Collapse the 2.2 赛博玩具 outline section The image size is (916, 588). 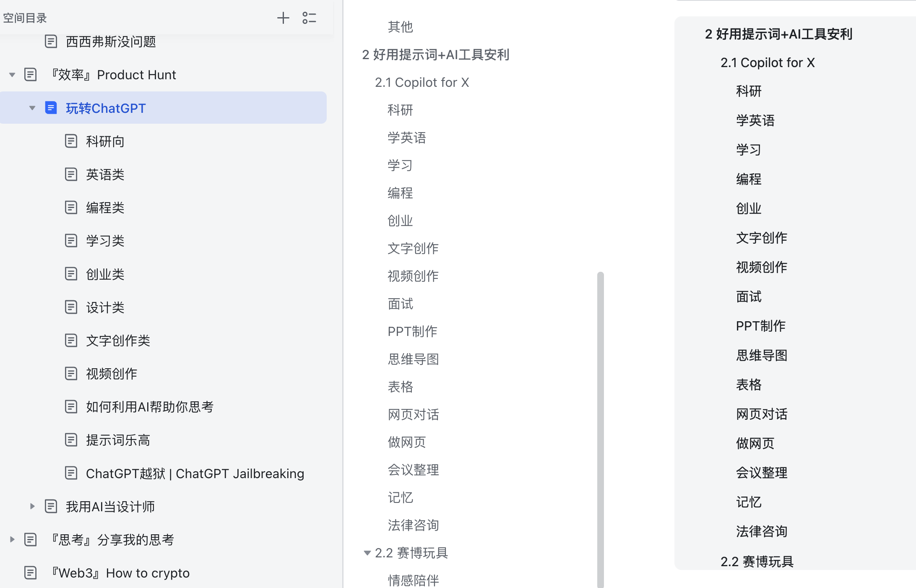[x=367, y=553]
